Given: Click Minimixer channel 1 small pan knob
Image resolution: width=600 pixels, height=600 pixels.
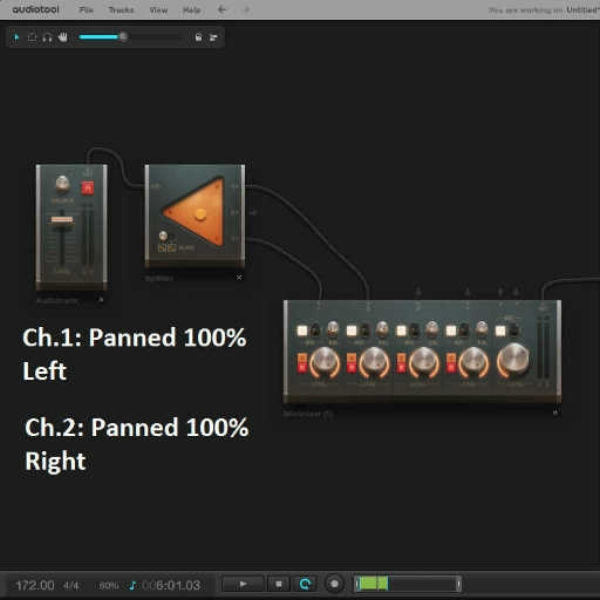Looking at the screenshot, I should coord(333,328).
